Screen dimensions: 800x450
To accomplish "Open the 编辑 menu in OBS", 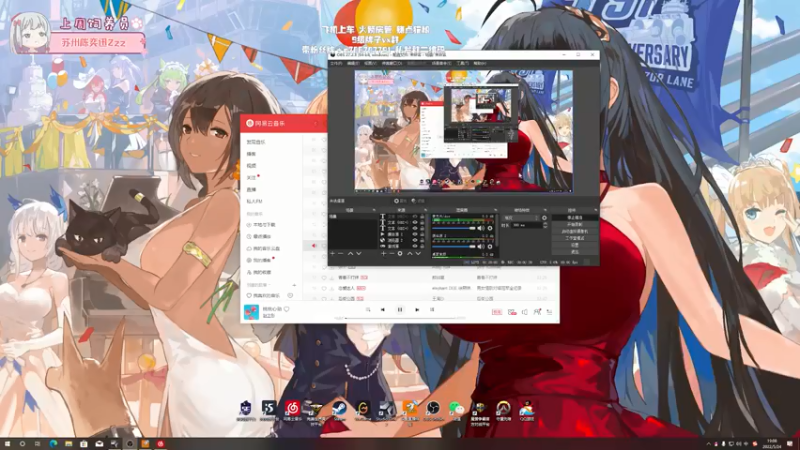I will (353, 63).
